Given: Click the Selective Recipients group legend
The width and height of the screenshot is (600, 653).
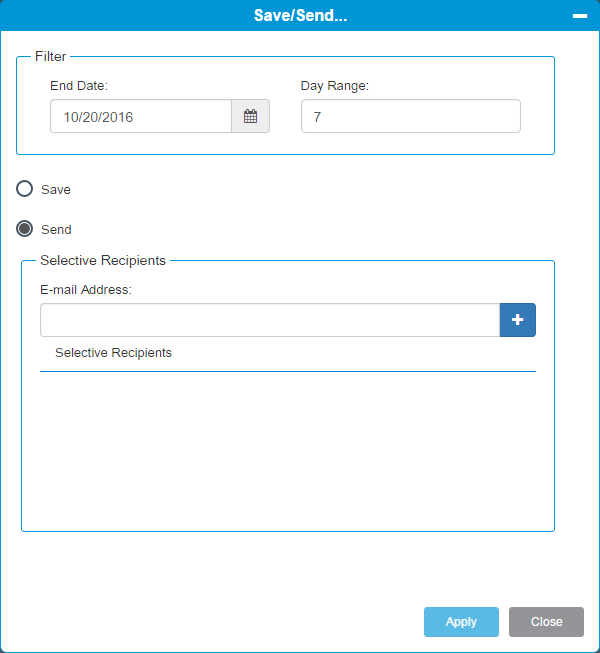Looking at the screenshot, I should point(103,260).
